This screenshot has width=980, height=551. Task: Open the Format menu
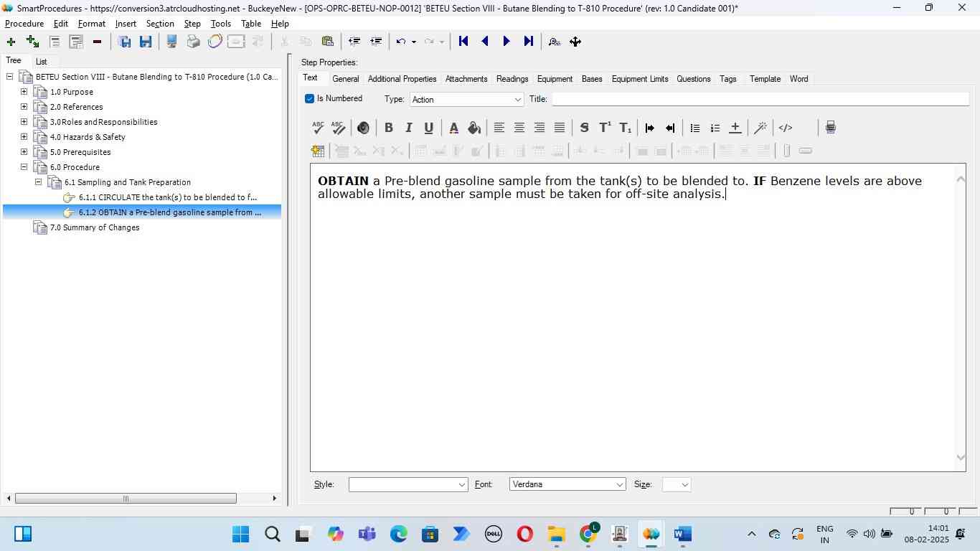pyautogui.click(x=92, y=24)
